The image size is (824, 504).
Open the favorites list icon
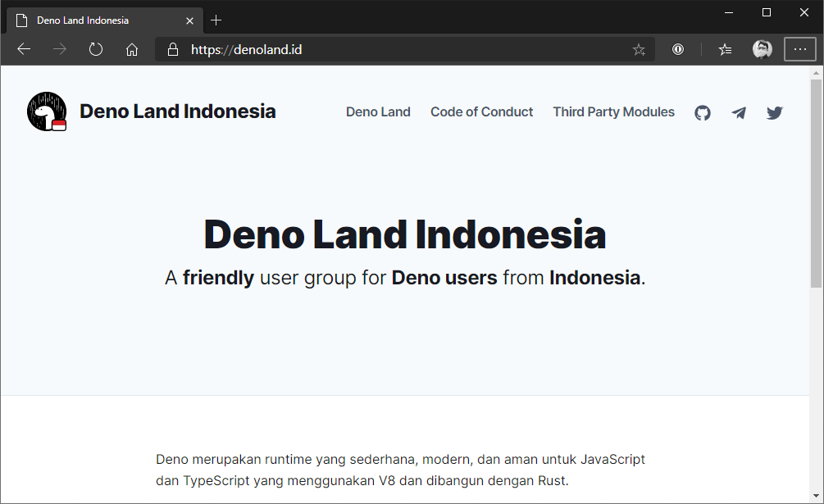tap(726, 49)
